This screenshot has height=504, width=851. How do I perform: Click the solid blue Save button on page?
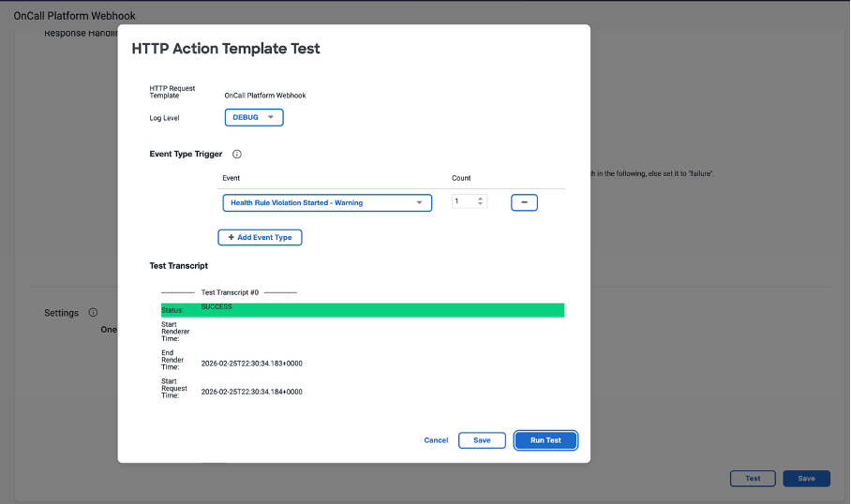click(806, 478)
